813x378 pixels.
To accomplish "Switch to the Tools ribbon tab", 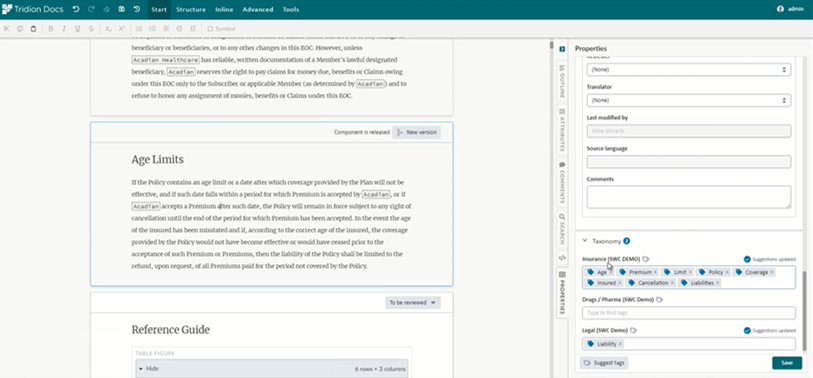I will pyautogui.click(x=290, y=9).
